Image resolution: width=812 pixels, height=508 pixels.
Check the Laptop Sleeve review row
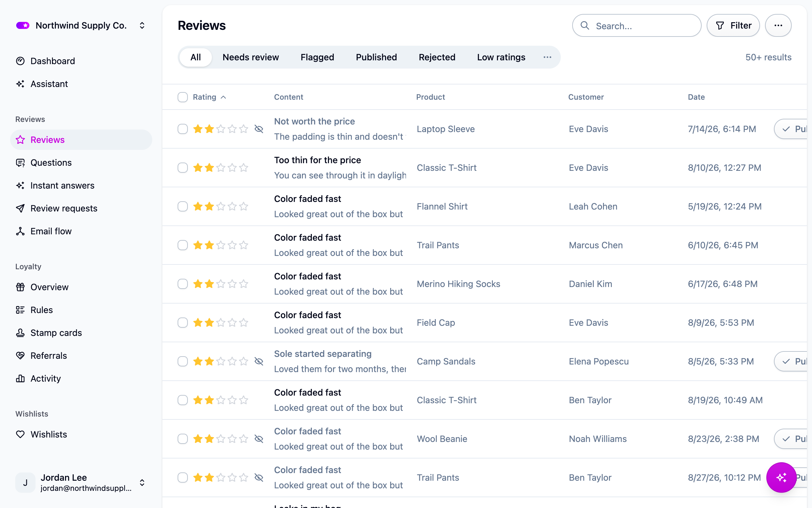(x=182, y=129)
